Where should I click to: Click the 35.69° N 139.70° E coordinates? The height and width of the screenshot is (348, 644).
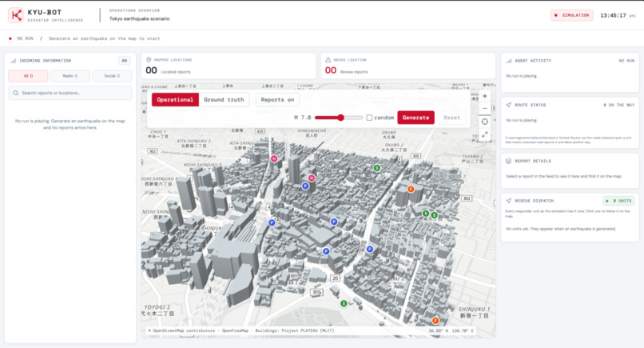pyautogui.click(x=451, y=330)
